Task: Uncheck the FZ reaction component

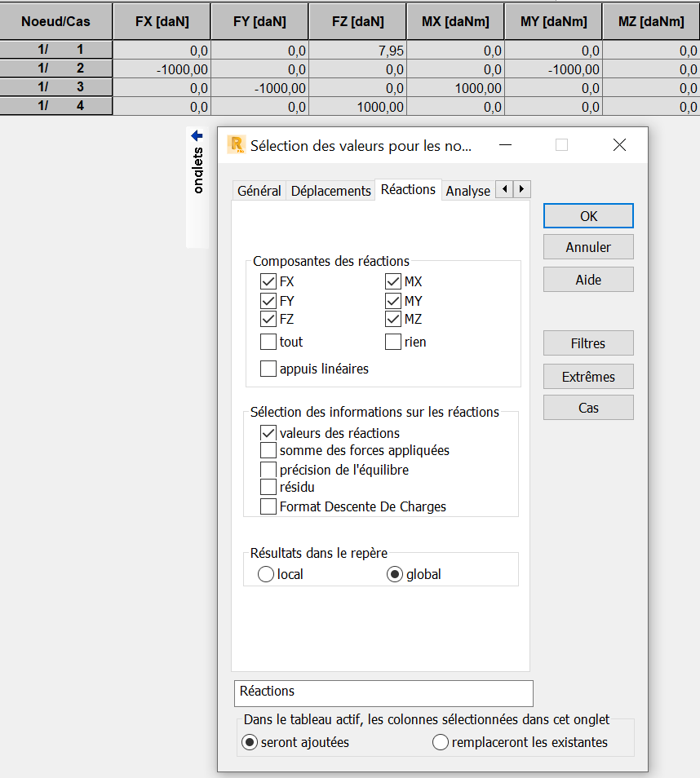Action: coord(268,319)
